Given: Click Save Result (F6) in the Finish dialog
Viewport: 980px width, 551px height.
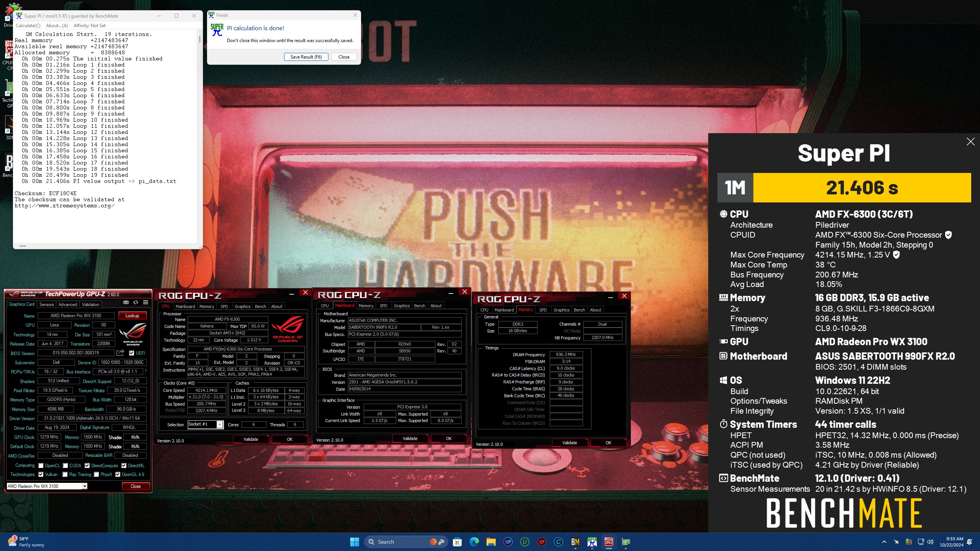Looking at the screenshot, I should click(x=306, y=57).
